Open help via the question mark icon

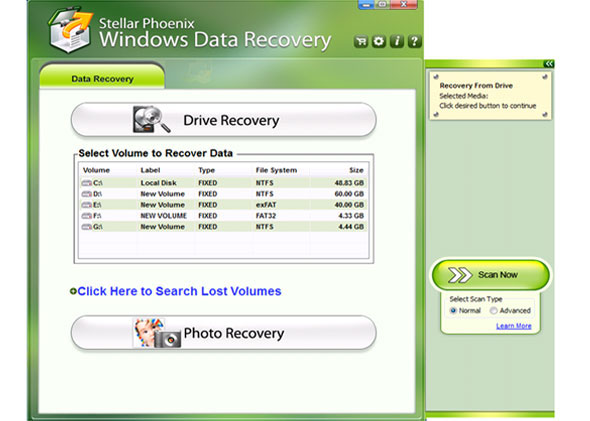tap(414, 41)
